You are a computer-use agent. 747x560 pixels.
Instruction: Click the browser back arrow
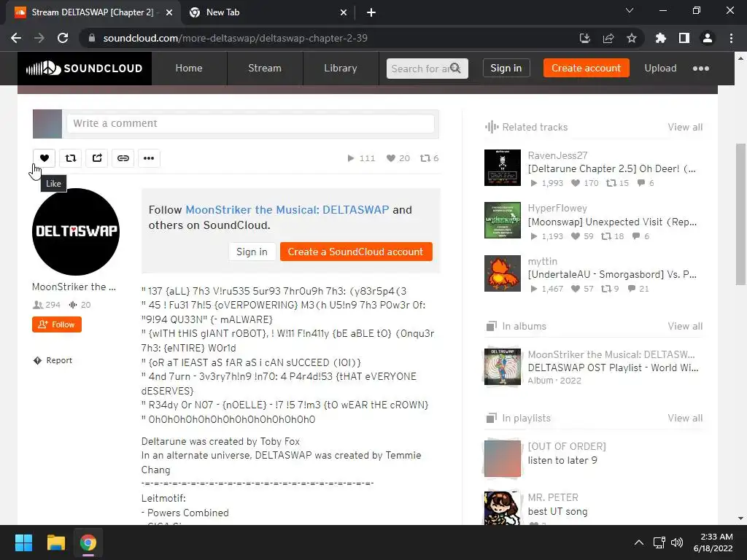point(16,38)
